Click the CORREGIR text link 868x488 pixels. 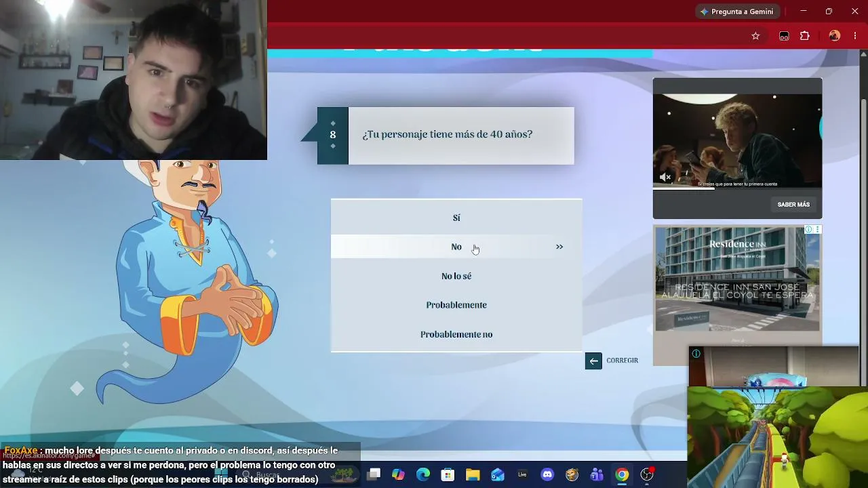(x=623, y=361)
